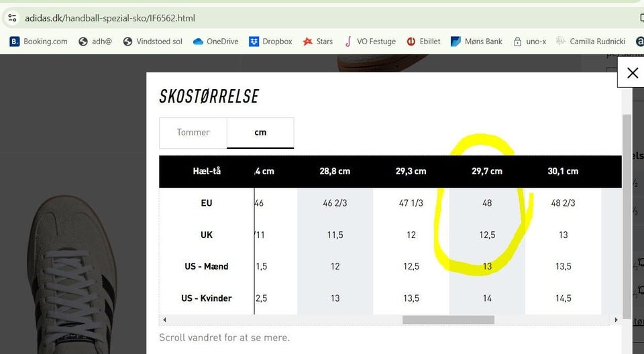Click the dialog's vertical scrollbar
The width and height of the screenshot is (644, 354).
(x=627, y=215)
